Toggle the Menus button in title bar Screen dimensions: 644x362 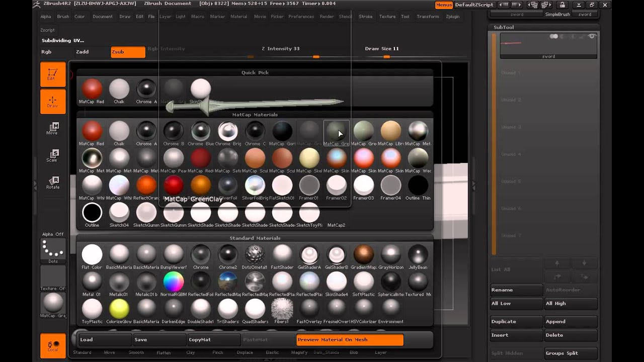tap(444, 5)
